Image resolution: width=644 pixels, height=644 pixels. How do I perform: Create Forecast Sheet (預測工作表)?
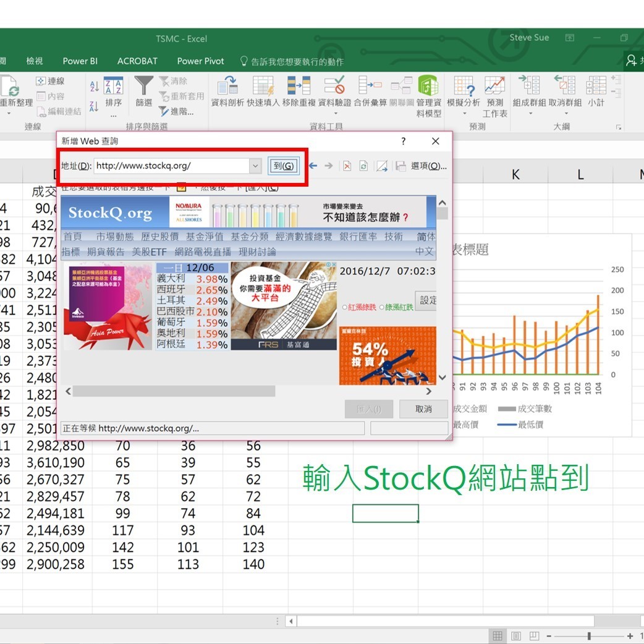click(x=494, y=96)
